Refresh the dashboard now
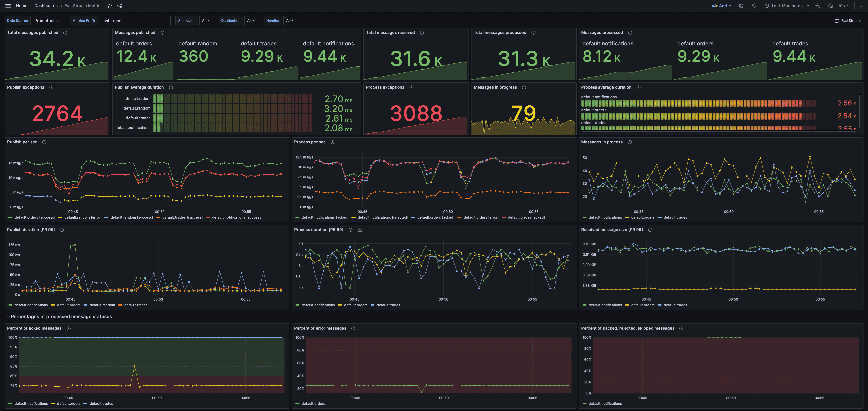868x411 pixels. pos(830,6)
